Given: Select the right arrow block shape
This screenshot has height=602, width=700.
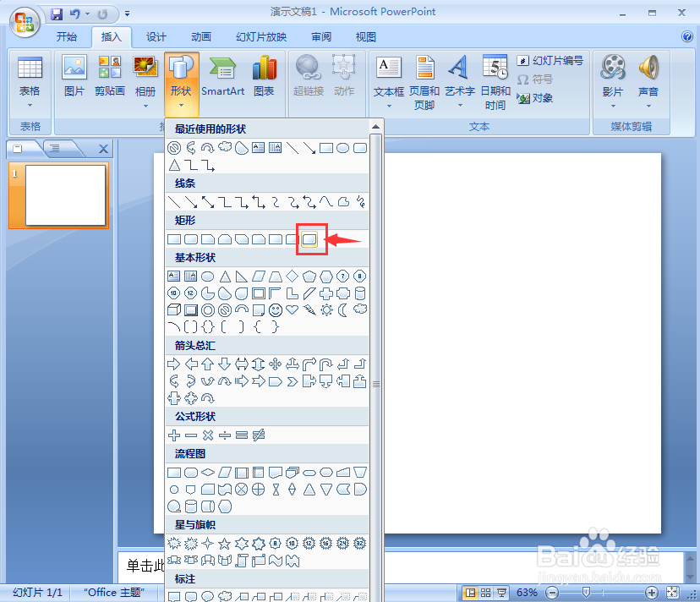Looking at the screenshot, I should click(x=173, y=364).
